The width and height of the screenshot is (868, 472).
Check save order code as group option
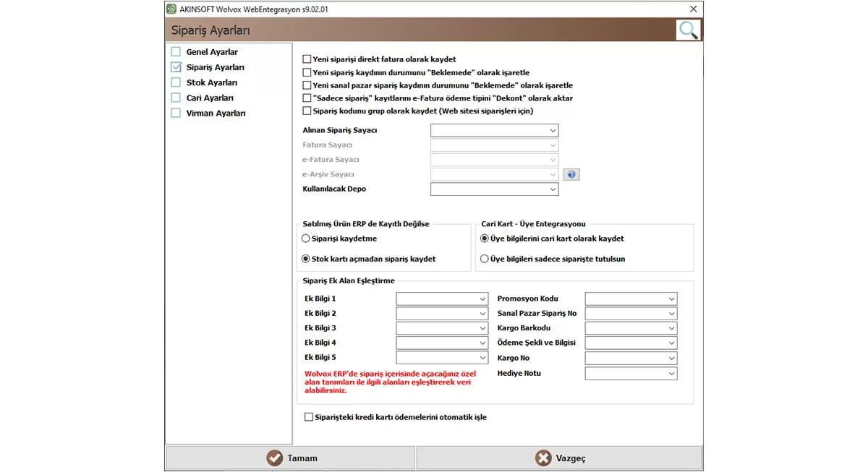[307, 111]
